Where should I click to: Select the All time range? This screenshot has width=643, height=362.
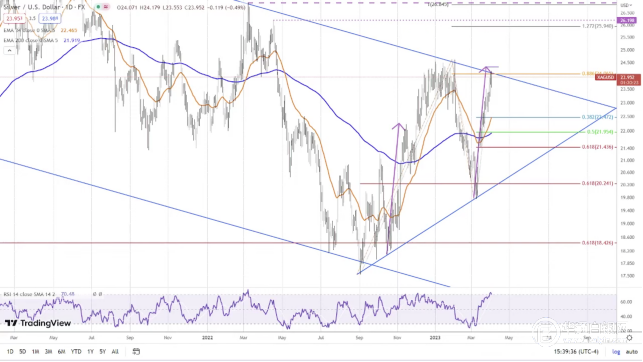click(x=115, y=352)
